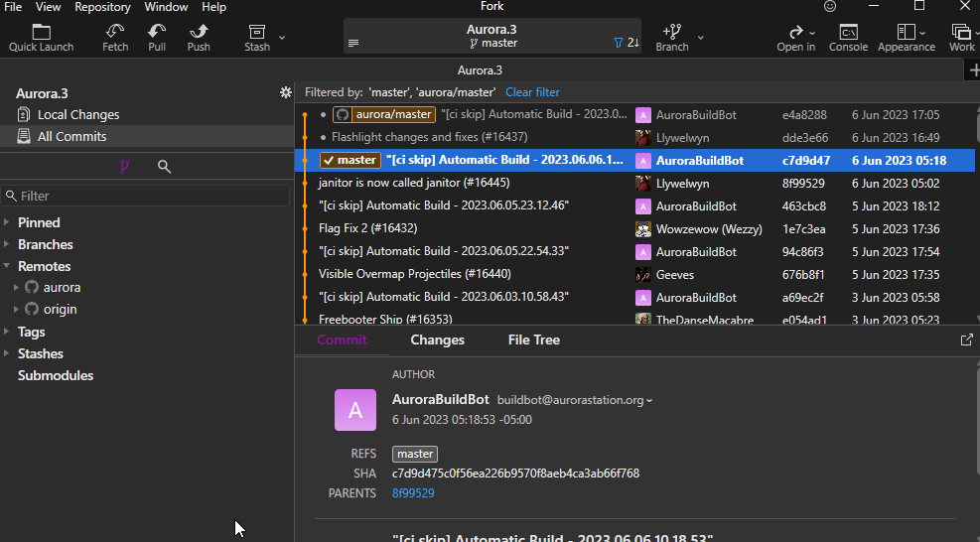
Task: Select the Submodules sidebar entry
Action: coord(56,375)
